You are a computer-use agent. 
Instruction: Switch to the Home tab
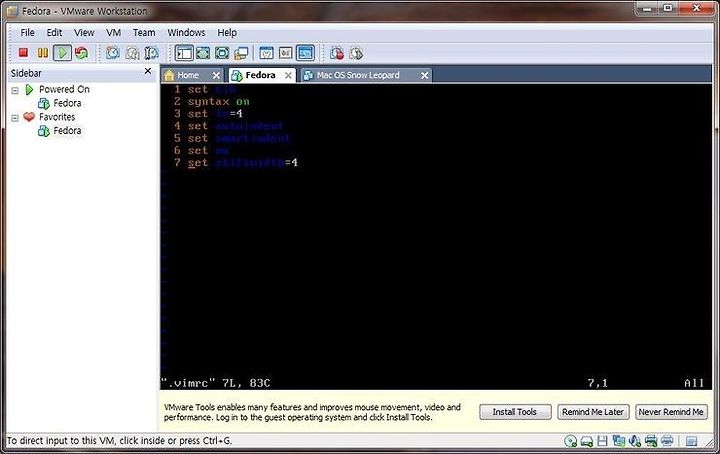188,75
